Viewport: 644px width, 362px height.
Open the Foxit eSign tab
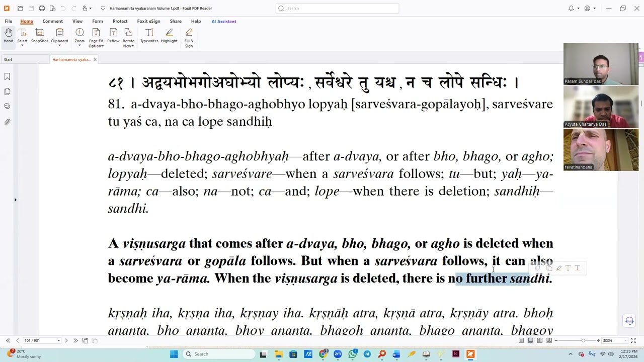(148, 21)
